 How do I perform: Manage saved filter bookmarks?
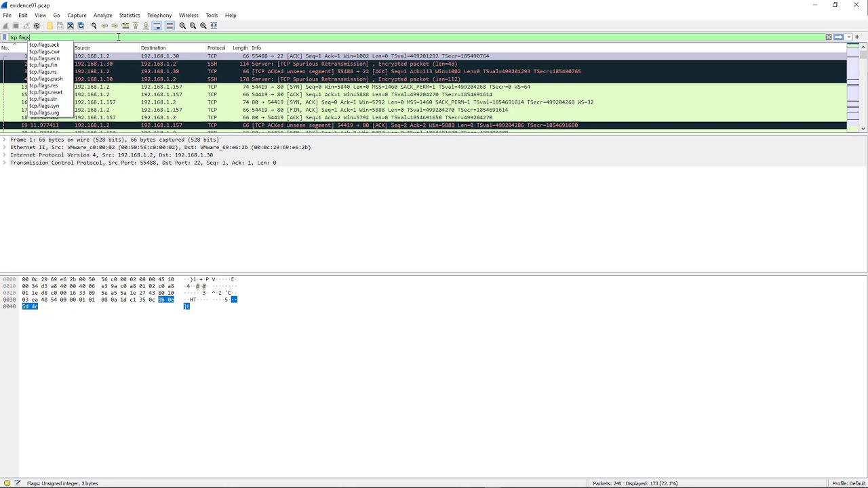tap(5, 37)
